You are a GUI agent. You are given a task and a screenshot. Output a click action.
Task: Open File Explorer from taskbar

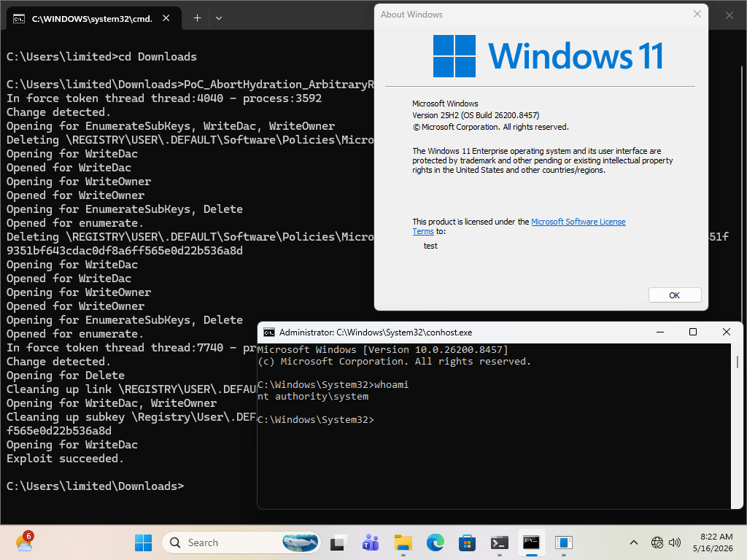(403, 542)
